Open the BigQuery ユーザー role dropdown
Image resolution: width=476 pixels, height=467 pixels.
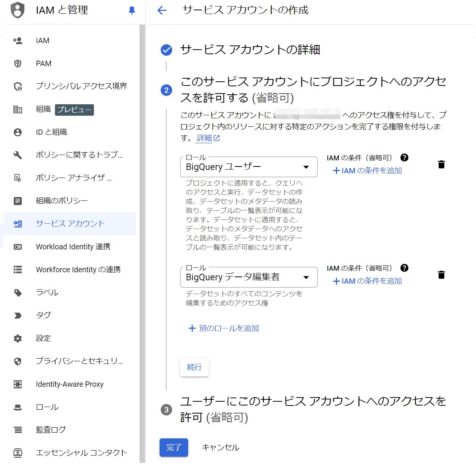pos(249,167)
